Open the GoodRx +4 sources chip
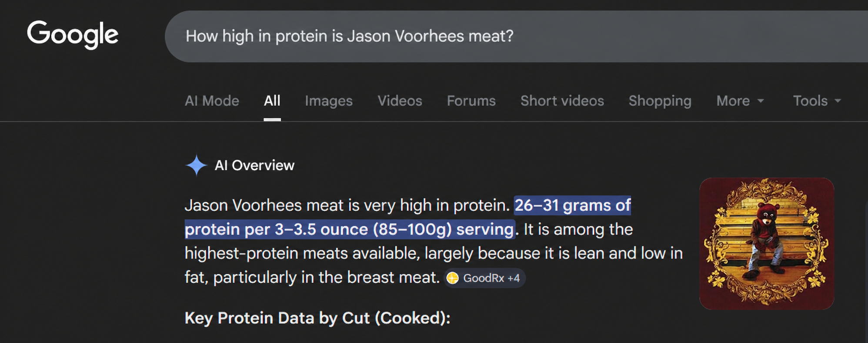868x343 pixels. coord(485,278)
